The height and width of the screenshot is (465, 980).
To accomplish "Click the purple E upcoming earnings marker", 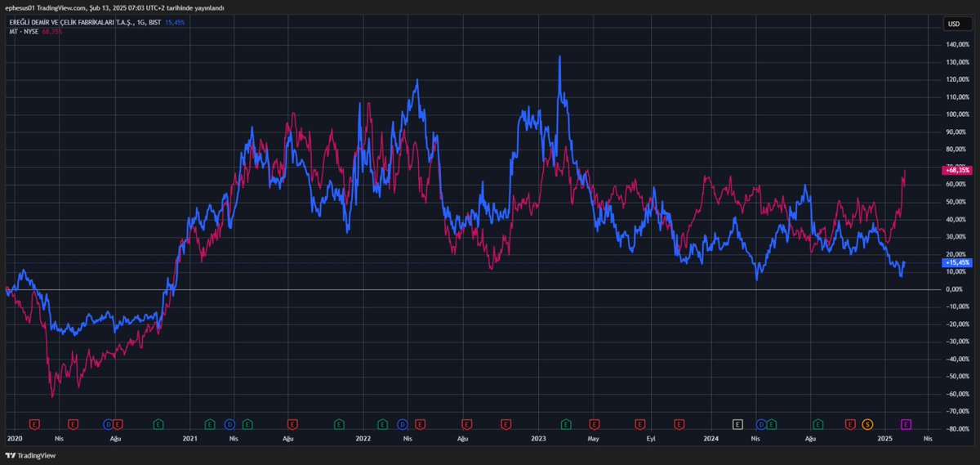I will pos(906,424).
